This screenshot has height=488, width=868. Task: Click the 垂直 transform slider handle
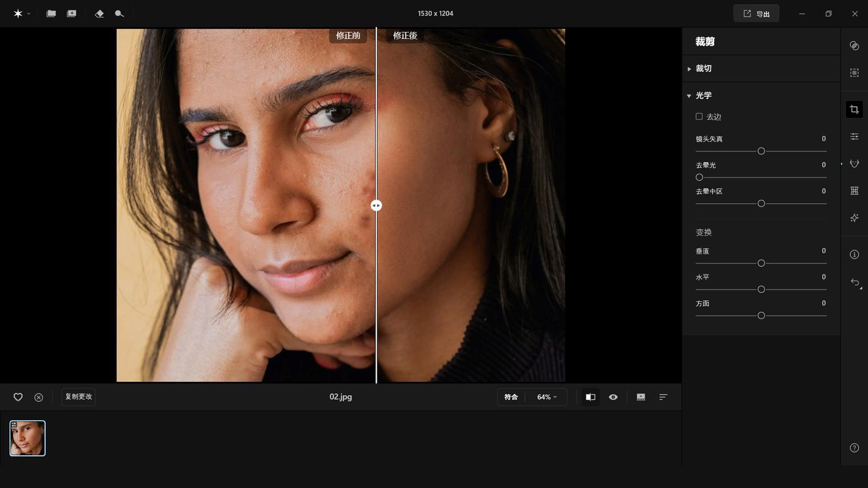(x=761, y=263)
